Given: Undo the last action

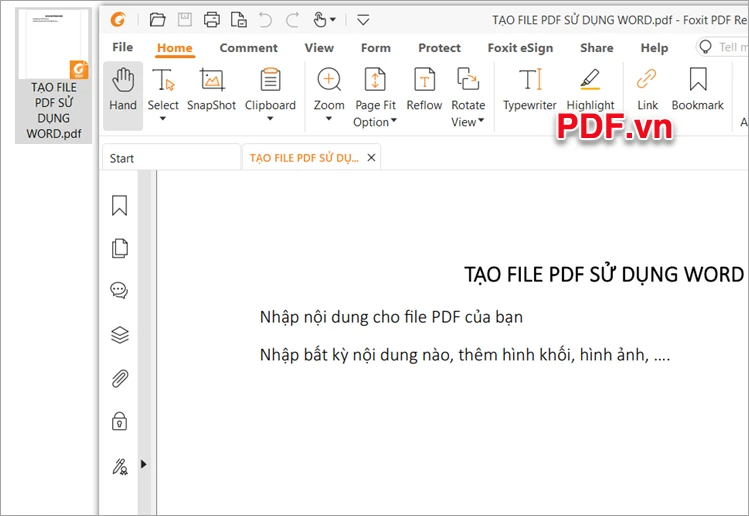Looking at the screenshot, I should [x=265, y=20].
